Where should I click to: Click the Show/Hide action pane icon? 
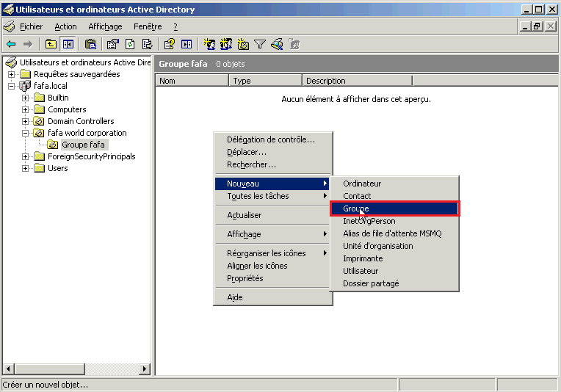click(x=187, y=44)
